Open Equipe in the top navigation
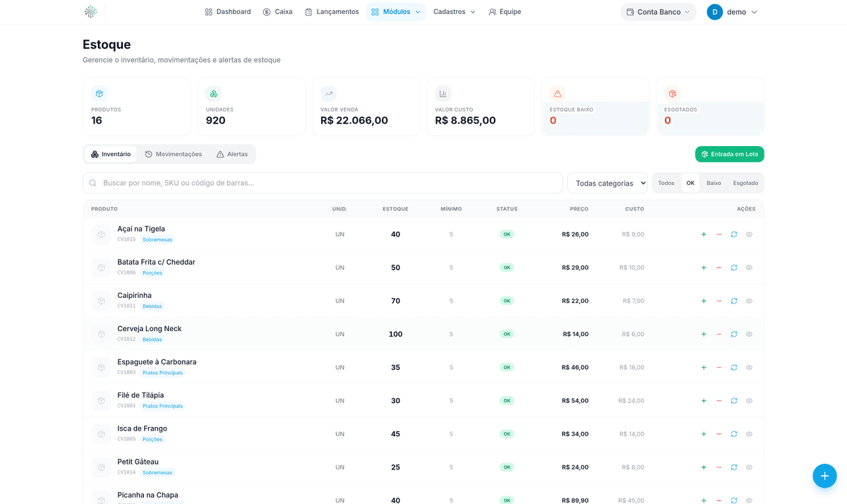Viewport: 847px width, 504px height. [505, 12]
